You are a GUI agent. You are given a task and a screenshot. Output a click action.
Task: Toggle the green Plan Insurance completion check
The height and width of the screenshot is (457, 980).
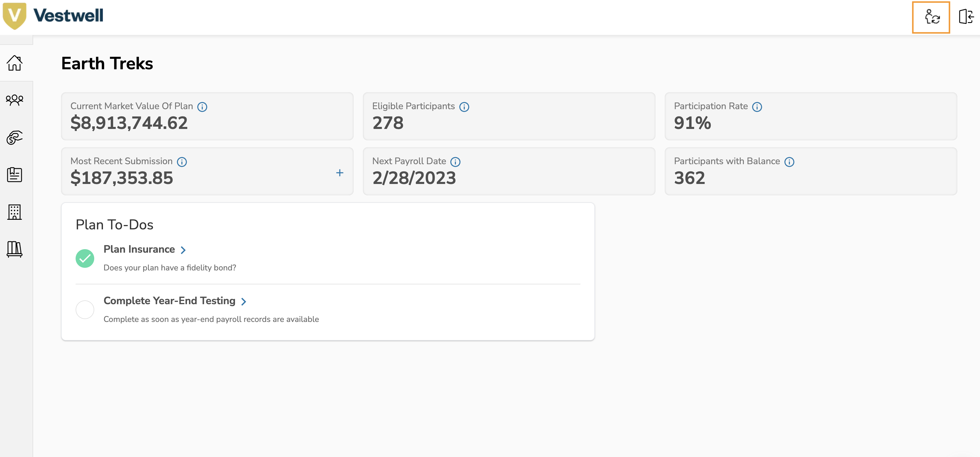click(85, 258)
